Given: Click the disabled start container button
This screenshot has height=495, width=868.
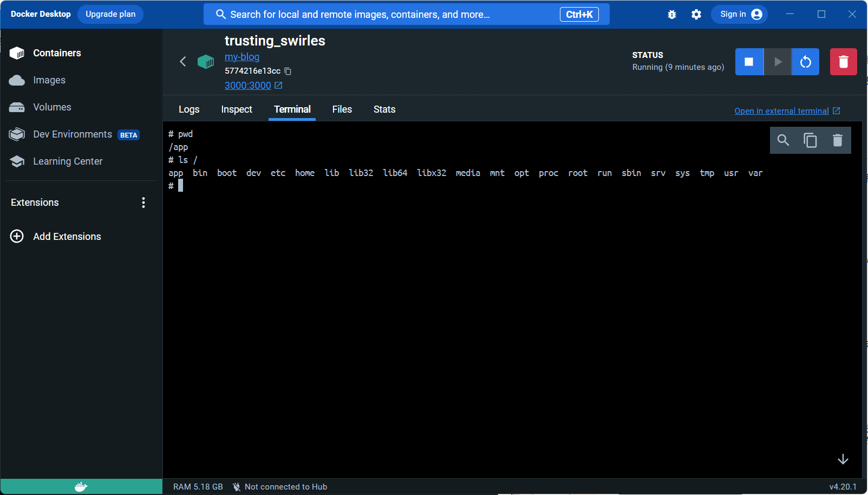Looking at the screenshot, I should click(778, 62).
